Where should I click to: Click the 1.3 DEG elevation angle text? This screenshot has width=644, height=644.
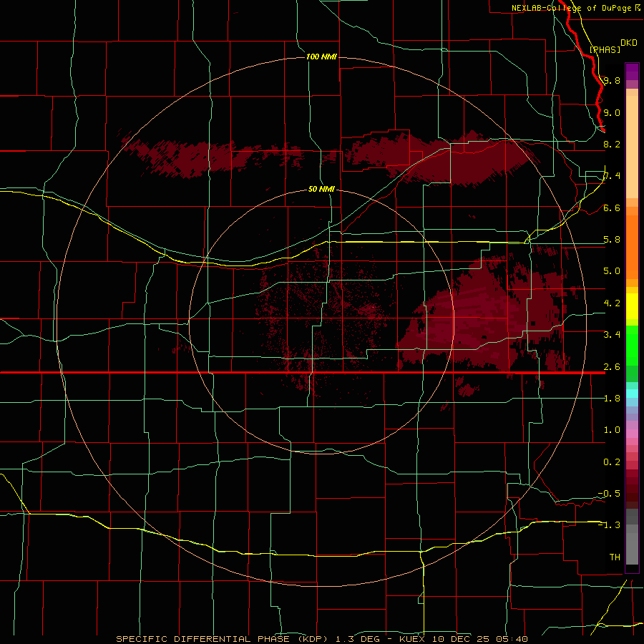tap(358, 639)
